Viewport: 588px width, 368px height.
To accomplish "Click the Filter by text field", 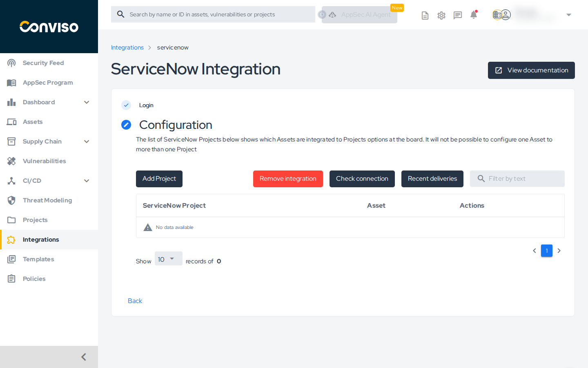I will (x=523, y=179).
